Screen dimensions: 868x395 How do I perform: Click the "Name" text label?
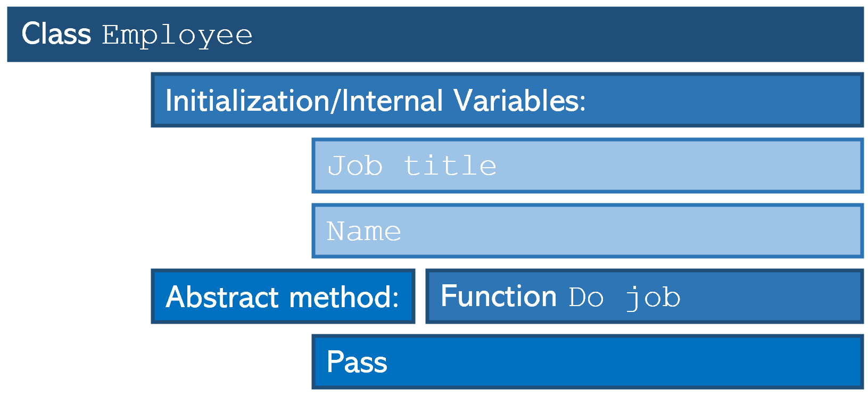(x=364, y=232)
